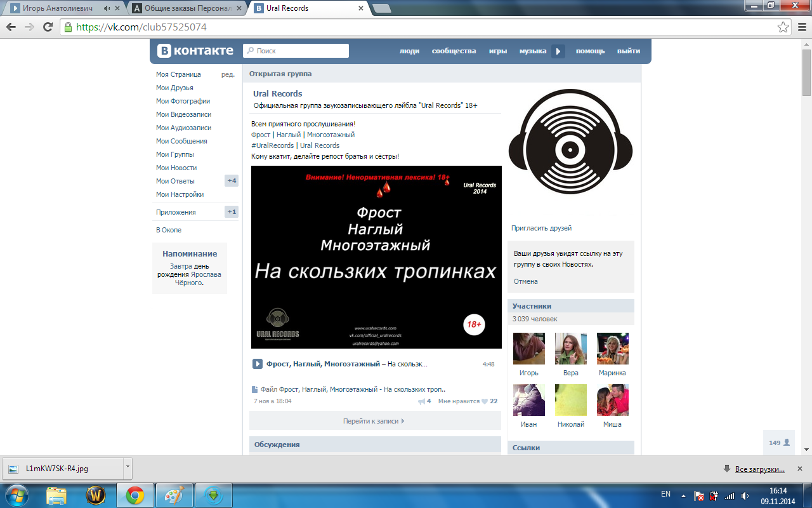
Task: Open the «Участники» members header
Action: [571, 305]
